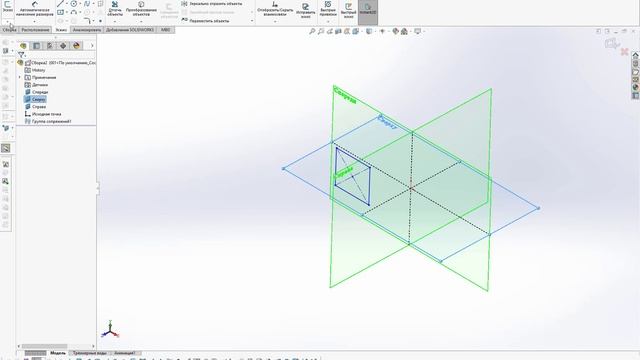Screen dimensions: 640x360
Task: Open the Анализировать ribbon tab
Action: 87,30
